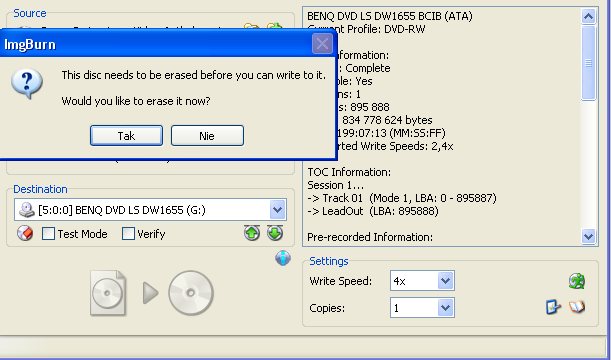Click the drive icon inside Destination dropdown
611x360 pixels.
[27, 210]
